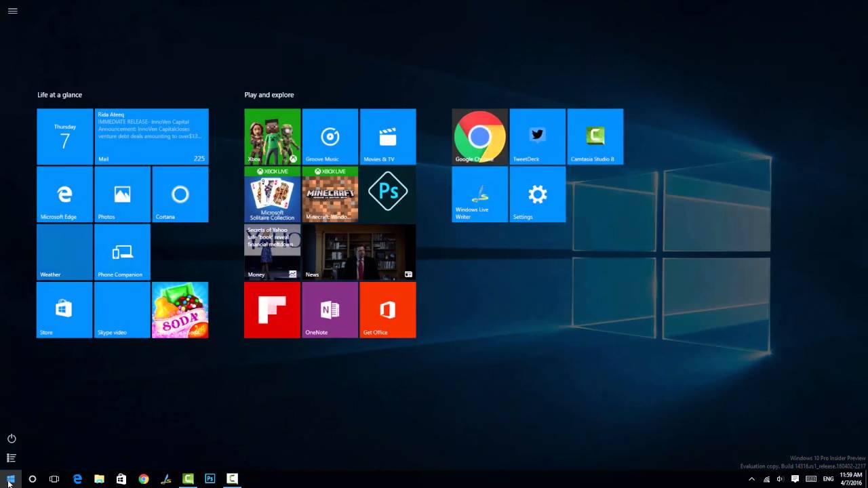Click the Cortana circle on taskbar
Image resolution: width=868 pixels, height=488 pixels.
coord(32,479)
